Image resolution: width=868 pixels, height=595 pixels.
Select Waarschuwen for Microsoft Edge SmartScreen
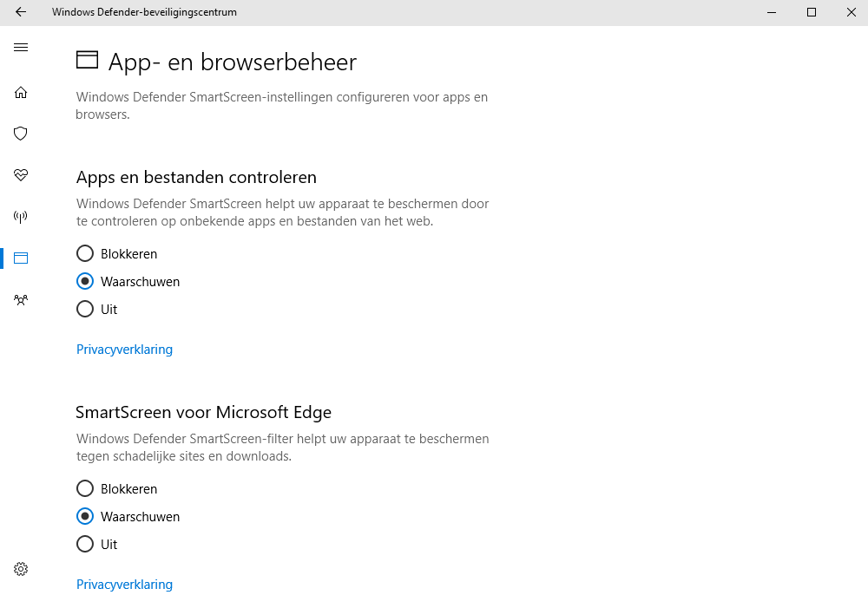tap(85, 517)
